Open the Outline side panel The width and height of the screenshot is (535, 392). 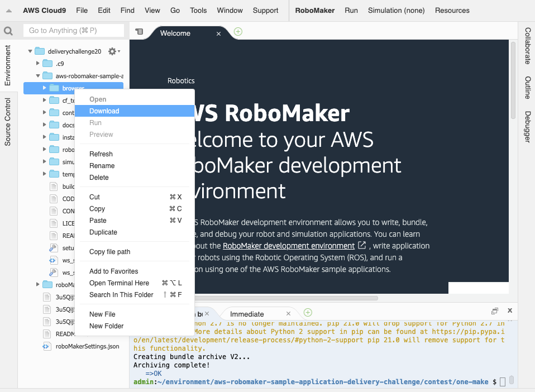click(527, 87)
